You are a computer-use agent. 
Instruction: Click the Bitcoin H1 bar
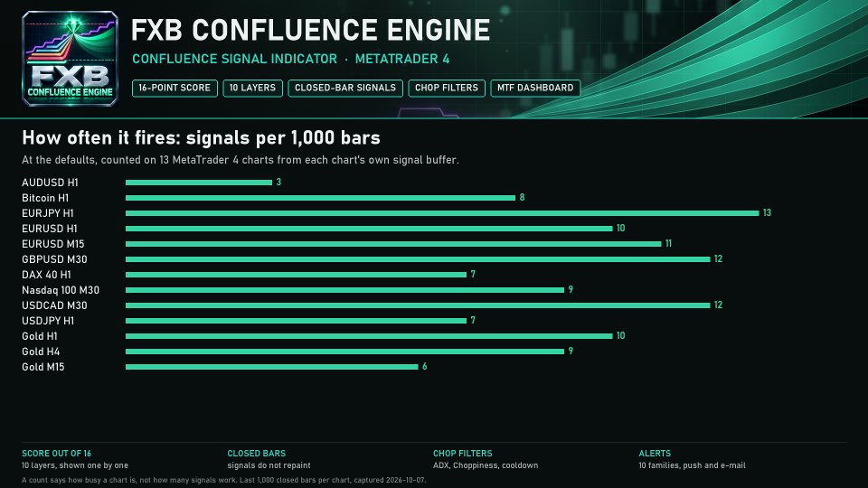(320, 198)
